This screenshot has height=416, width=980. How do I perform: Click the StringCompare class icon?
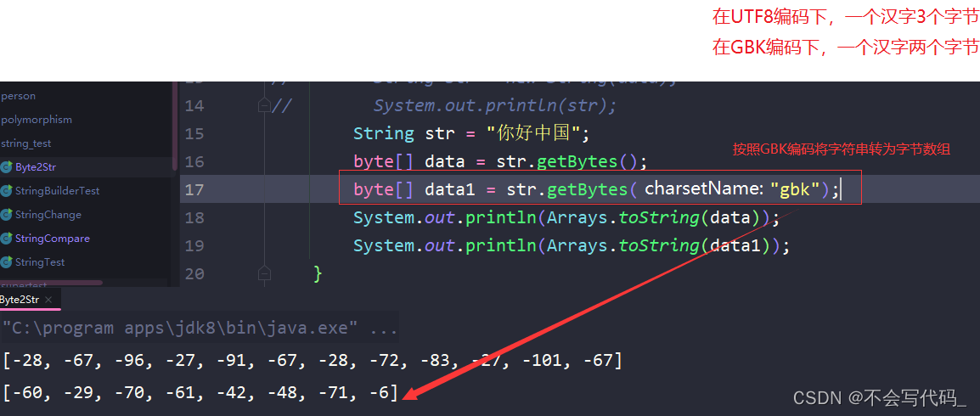click(6, 238)
